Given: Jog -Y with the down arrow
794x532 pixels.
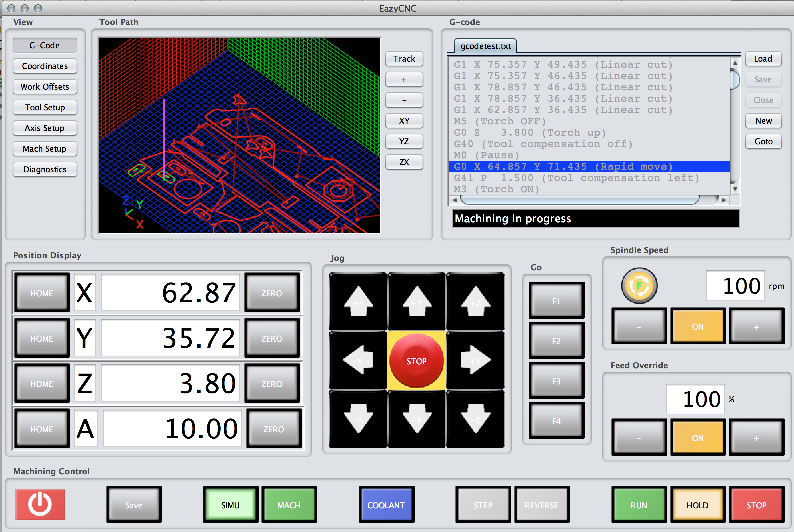Looking at the screenshot, I should 417,419.
